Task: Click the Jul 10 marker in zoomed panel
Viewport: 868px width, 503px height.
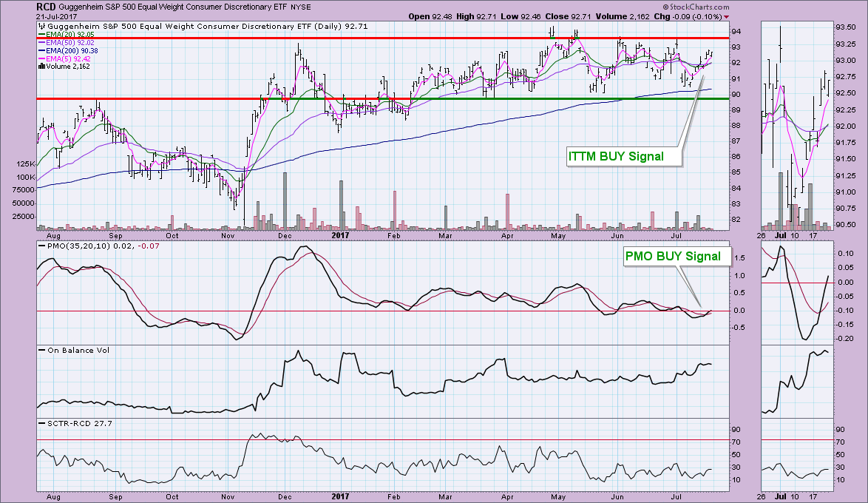Action: click(796, 235)
